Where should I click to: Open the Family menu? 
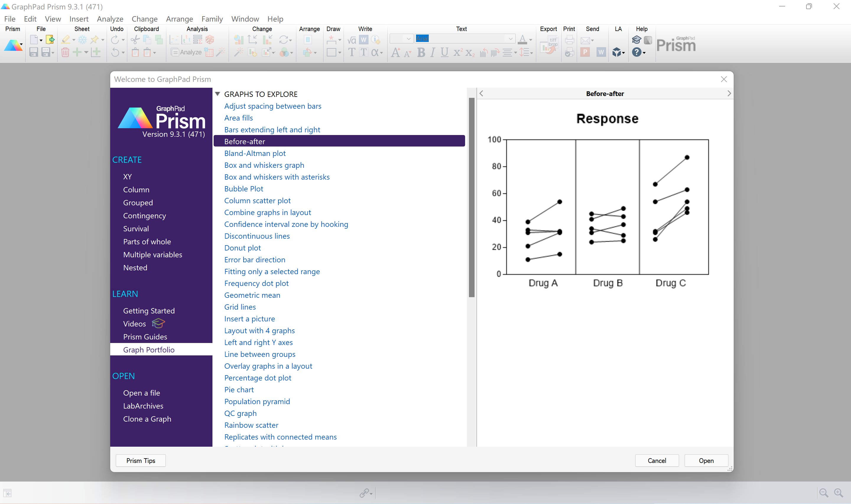(212, 19)
